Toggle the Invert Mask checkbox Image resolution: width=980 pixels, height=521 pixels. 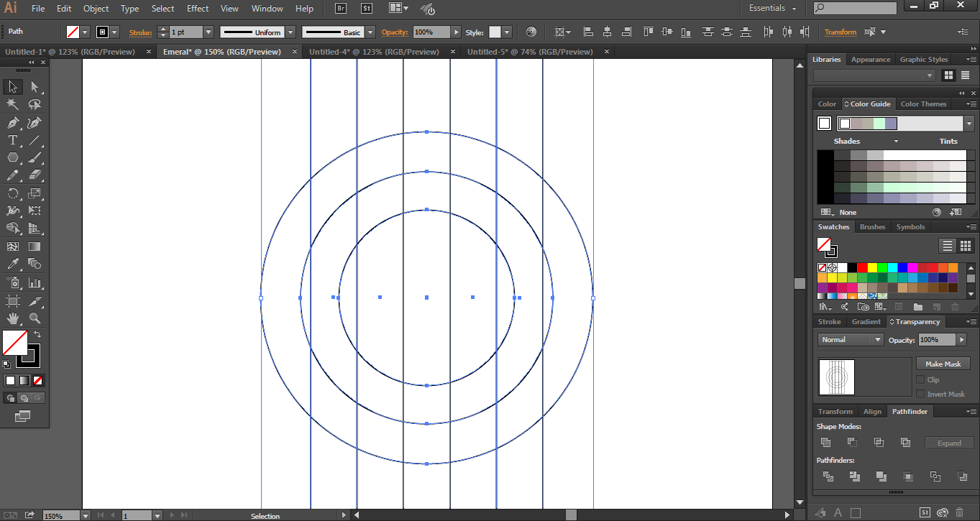pos(920,394)
